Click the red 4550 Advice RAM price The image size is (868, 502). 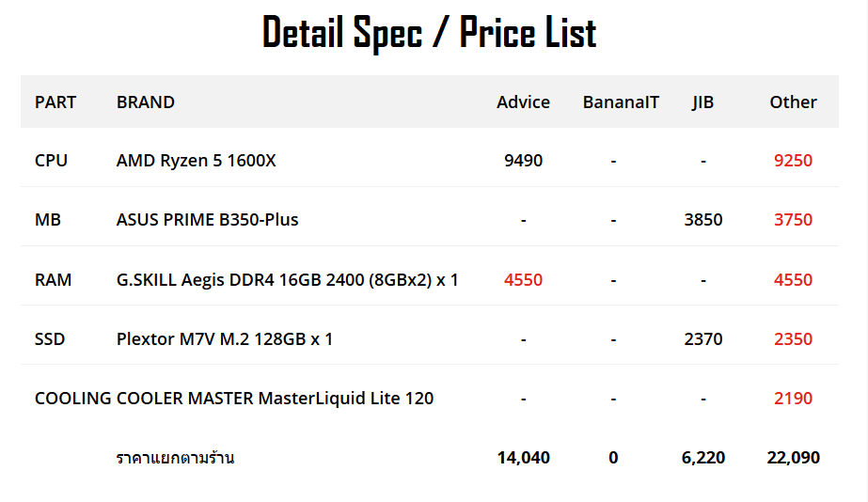[523, 279]
